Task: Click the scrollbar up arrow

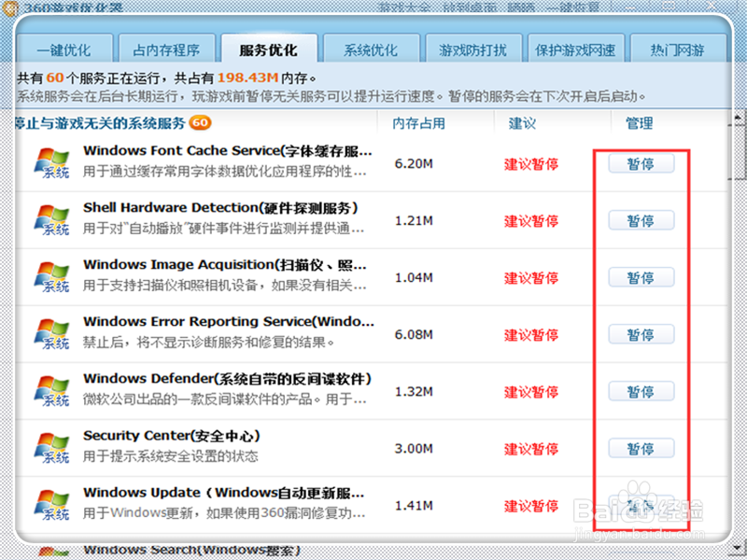Action: pyautogui.click(x=737, y=116)
